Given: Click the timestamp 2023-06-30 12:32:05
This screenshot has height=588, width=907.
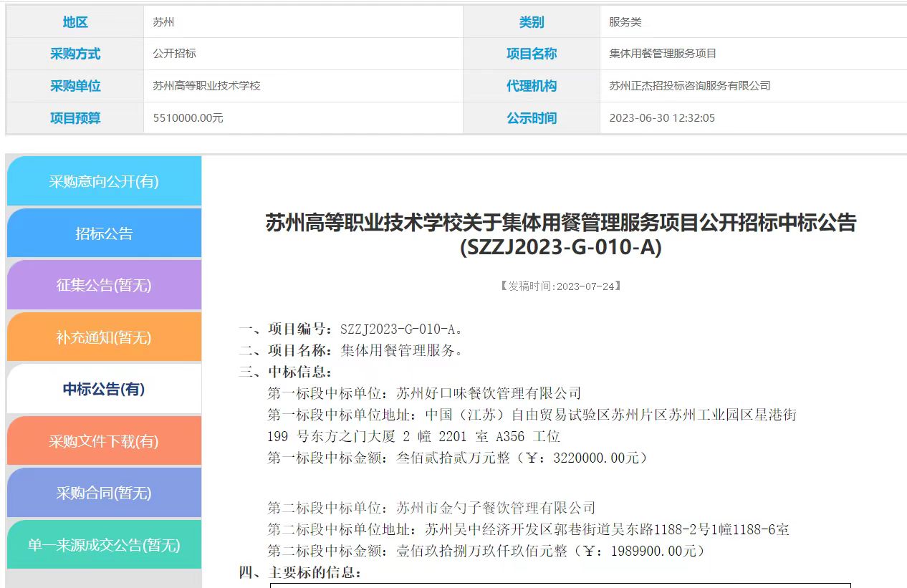Looking at the screenshot, I should tap(662, 118).
